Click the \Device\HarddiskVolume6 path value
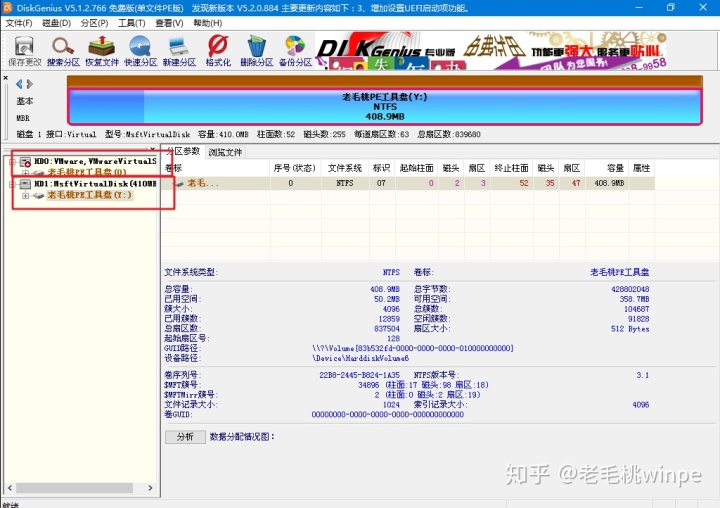Image resolution: width=720 pixels, height=508 pixels. pyautogui.click(x=360, y=358)
